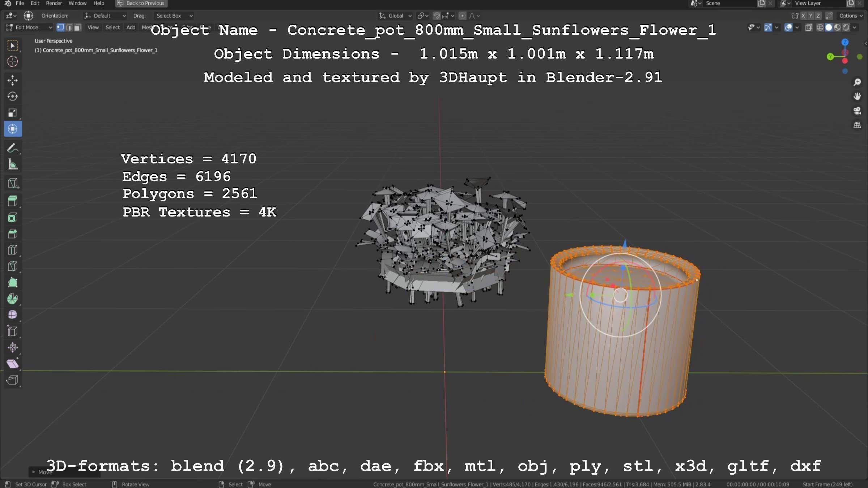Toggle Y axis mesh symmetry

(810, 16)
